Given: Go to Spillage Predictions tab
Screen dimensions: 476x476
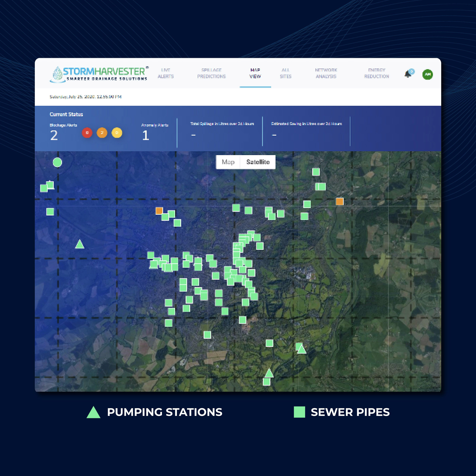Looking at the screenshot, I should tap(211, 73).
